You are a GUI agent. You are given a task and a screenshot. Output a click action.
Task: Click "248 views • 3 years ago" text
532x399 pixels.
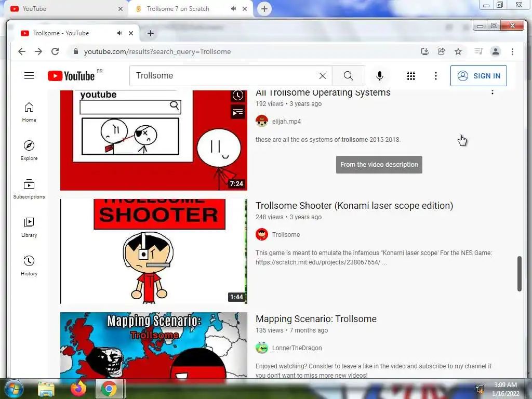point(288,217)
